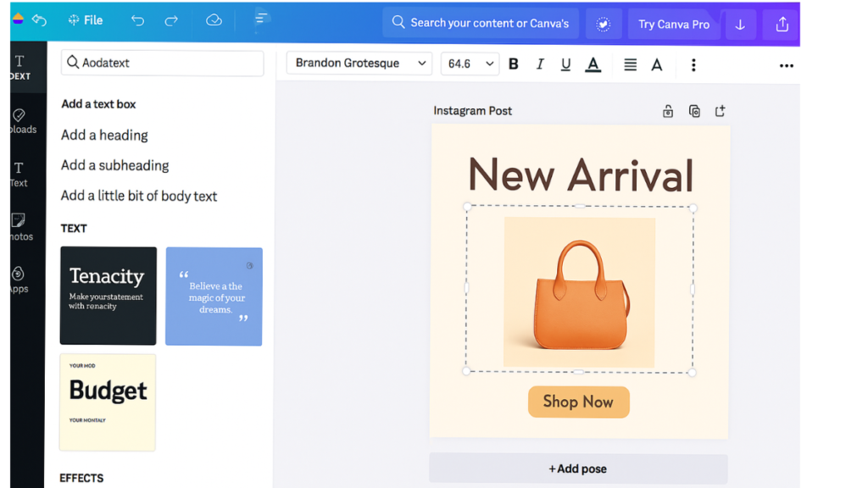Image resolution: width=868 pixels, height=488 pixels.
Task: Undo the last action
Action: (x=137, y=20)
